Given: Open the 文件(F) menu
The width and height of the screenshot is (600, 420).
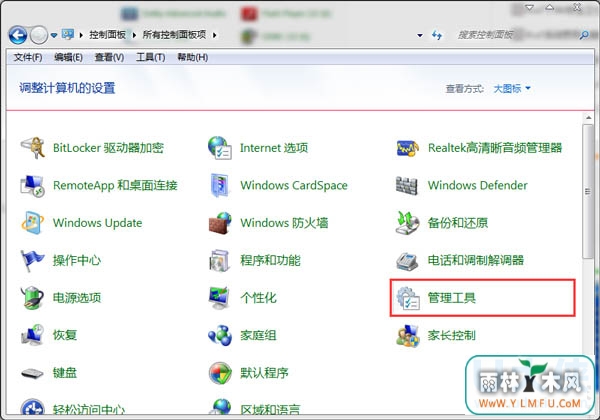Looking at the screenshot, I should click(28, 57).
